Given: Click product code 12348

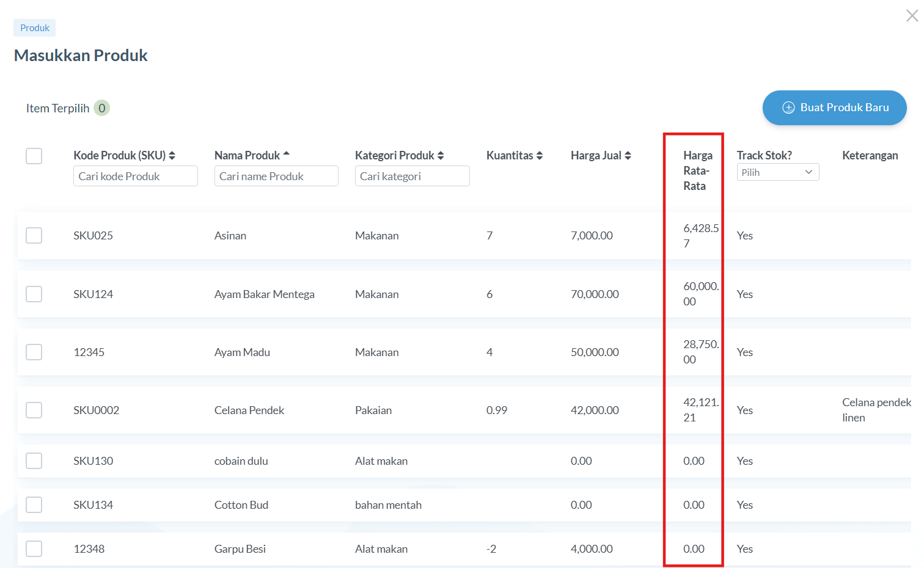Looking at the screenshot, I should [x=89, y=549].
